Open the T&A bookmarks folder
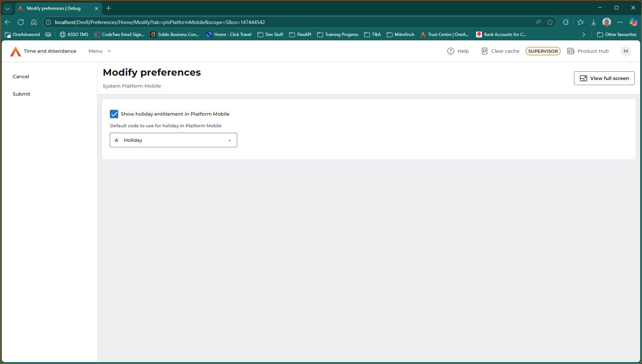Screen dimensions: 642x364 click(x=372, y=35)
